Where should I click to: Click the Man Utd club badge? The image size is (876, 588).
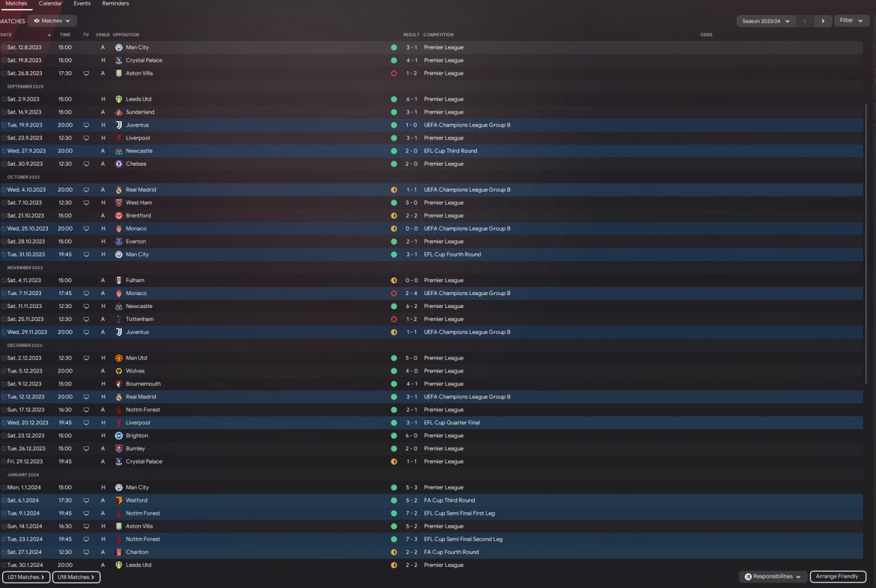(x=118, y=358)
